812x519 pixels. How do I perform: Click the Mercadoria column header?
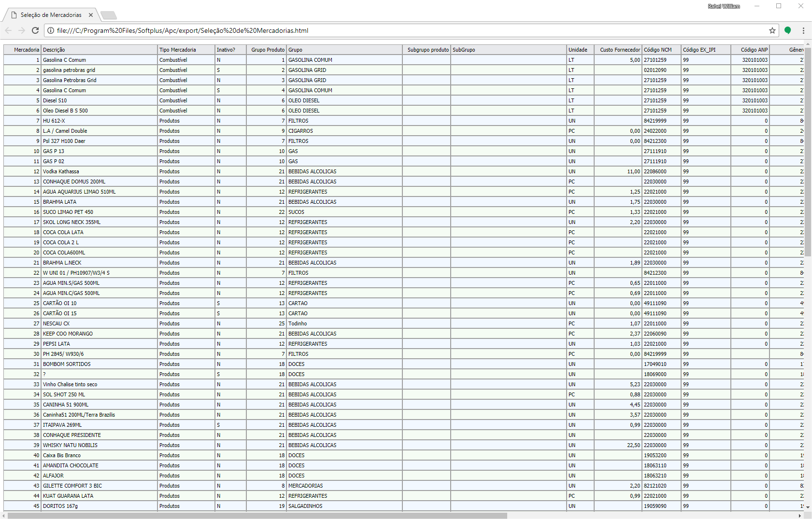[22, 50]
